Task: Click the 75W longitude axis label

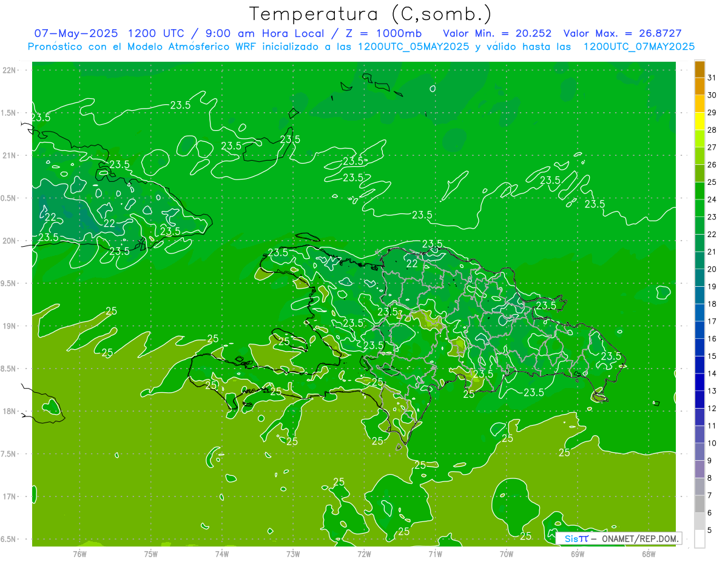Action: tap(151, 554)
